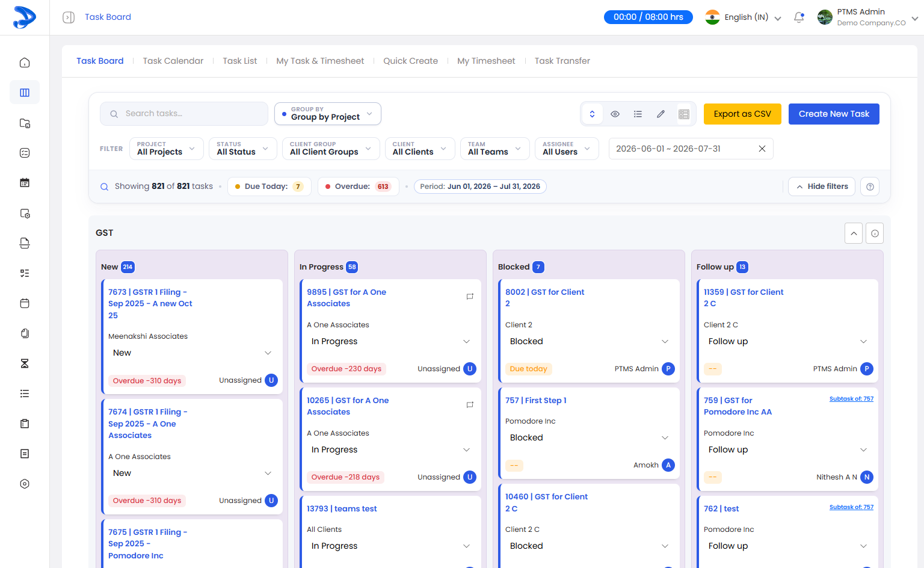924x568 pixels.
Task: Open the notifications bell
Action: [799, 17]
